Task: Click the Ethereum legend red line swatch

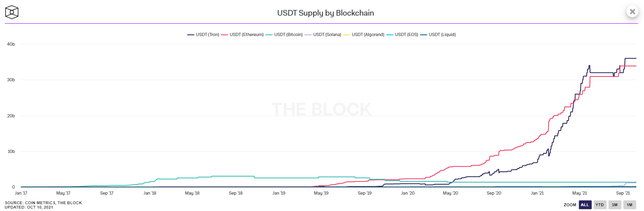Action: (x=224, y=35)
